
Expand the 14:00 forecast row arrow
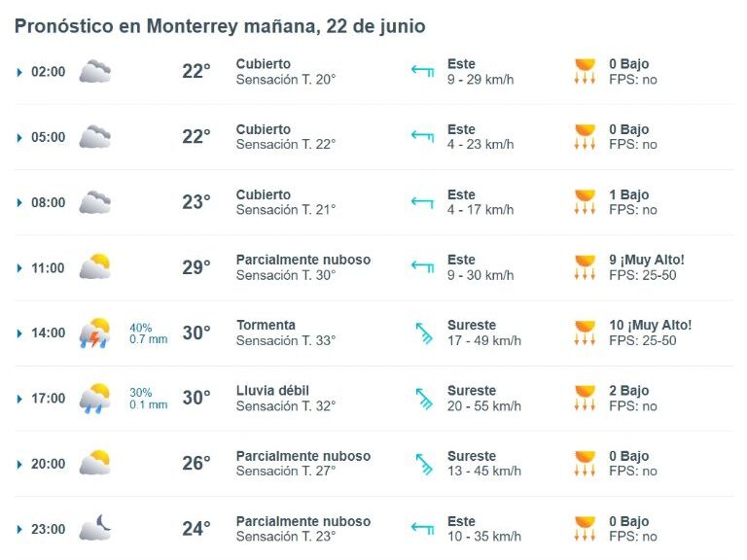click(x=19, y=333)
